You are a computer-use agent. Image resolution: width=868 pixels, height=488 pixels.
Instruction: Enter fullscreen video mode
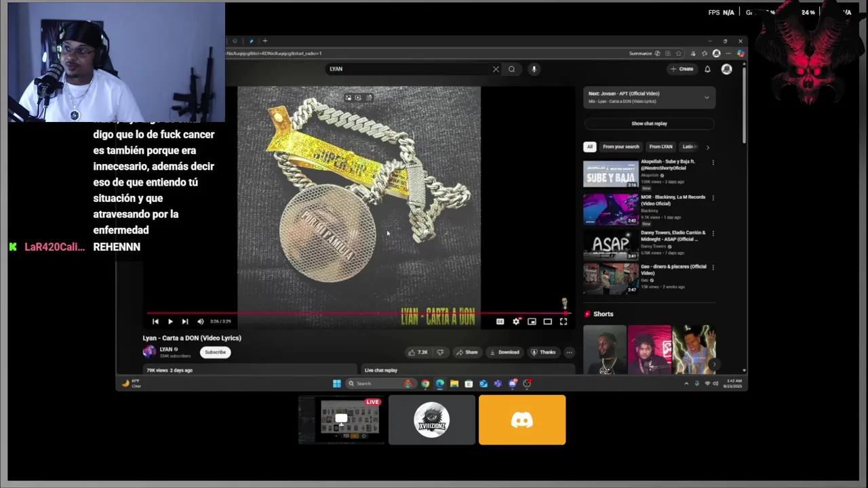pos(563,321)
